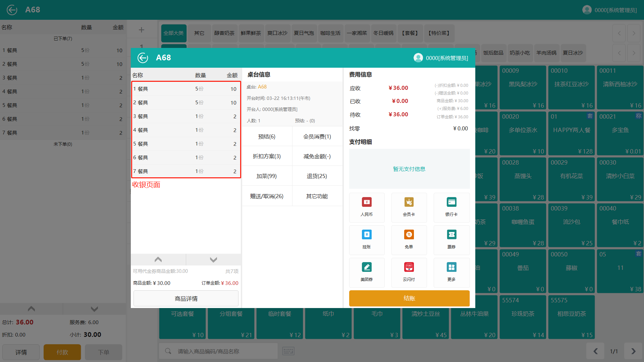The width and height of the screenshot is (644, 362).
Task: Click the orange 结账 checkout button
Action: [409, 298]
